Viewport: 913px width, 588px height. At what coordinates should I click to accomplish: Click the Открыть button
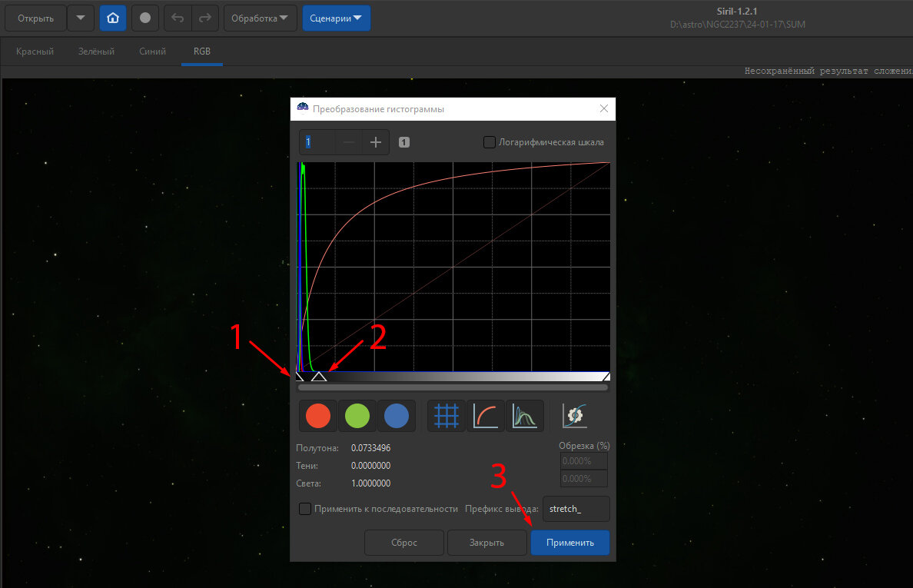[x=35, y=18]
